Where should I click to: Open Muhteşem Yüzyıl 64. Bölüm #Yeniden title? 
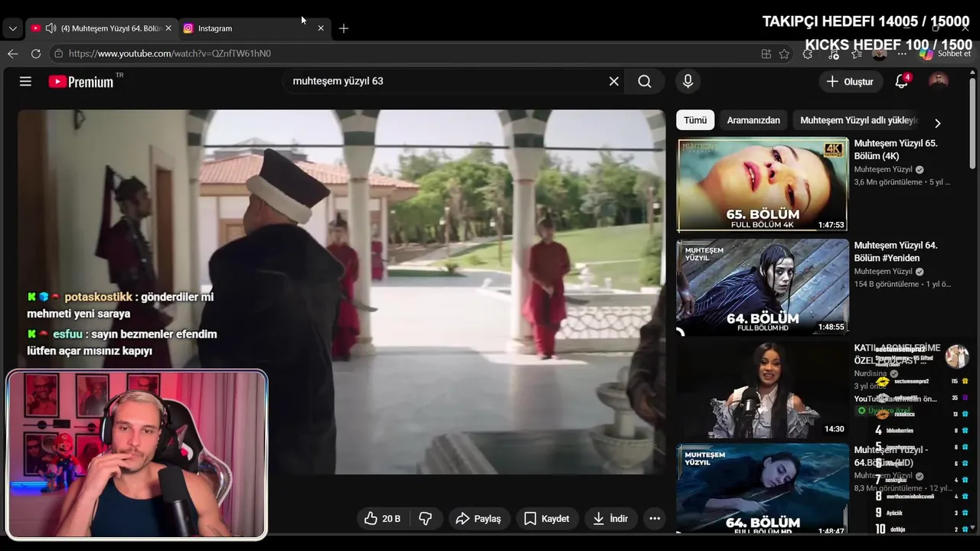(896, 252)
